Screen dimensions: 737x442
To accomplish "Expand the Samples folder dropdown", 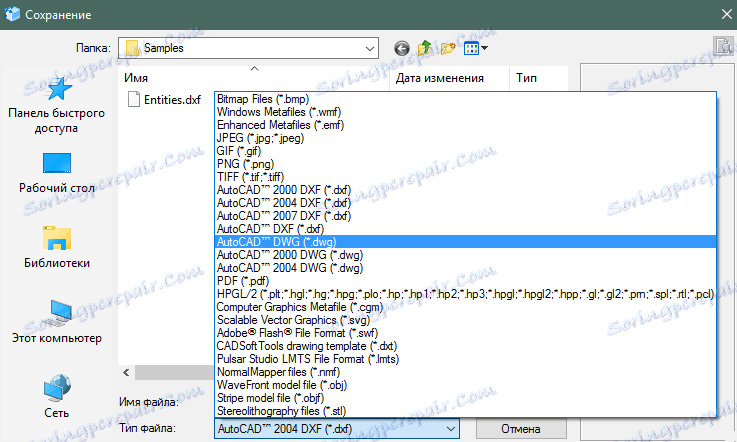I will (370, 48).
